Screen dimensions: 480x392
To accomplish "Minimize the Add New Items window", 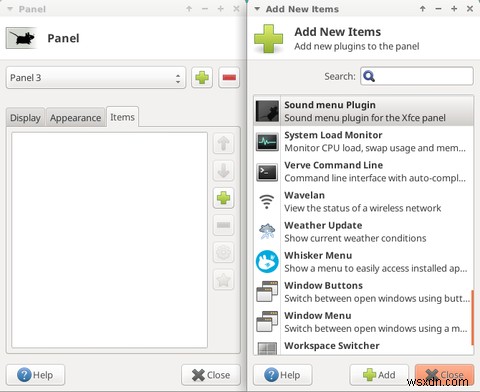I will 438,9.
